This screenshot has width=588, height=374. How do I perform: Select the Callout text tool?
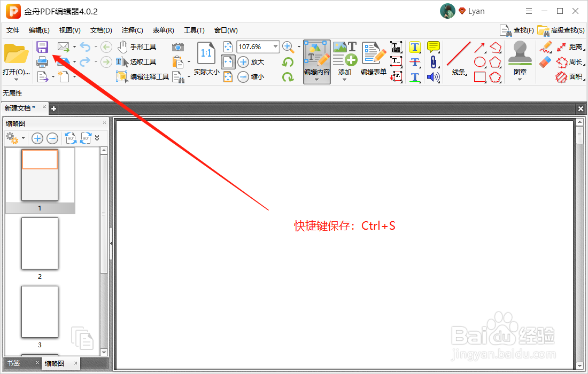pos(396,77)
